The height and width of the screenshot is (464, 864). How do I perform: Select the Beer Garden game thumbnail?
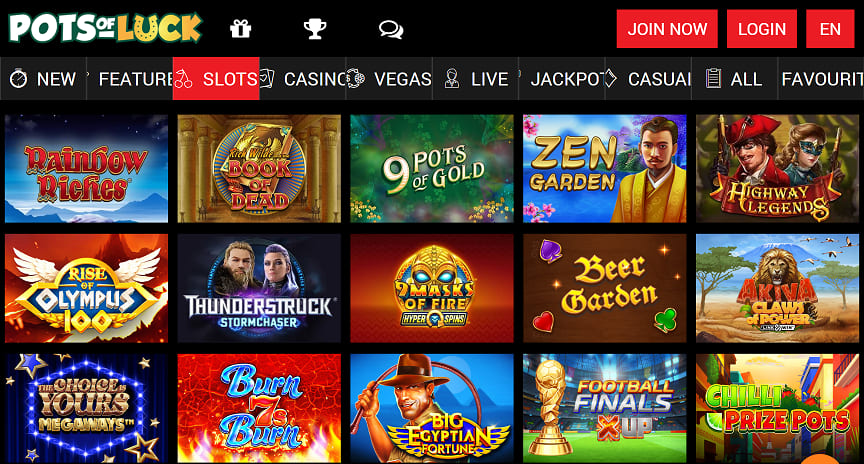tap(604, 288)
